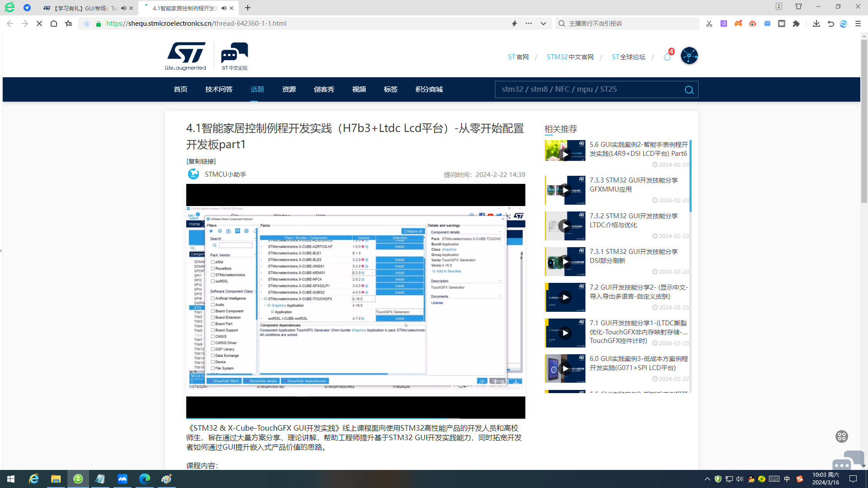Close the 4.1智能家居控制例程 tab
The width and height of the screenshot is (868, 488).
tap(231, 8)
